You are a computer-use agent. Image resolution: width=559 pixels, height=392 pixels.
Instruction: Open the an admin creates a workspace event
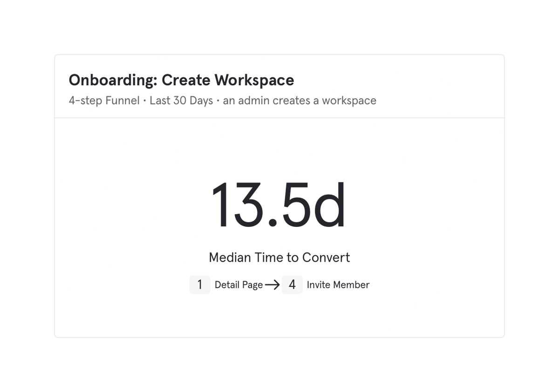click(300, 101)
